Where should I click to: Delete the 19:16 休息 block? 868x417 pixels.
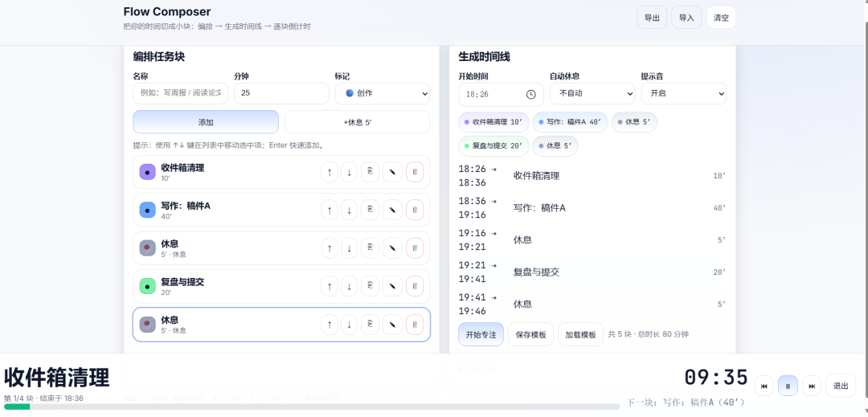click(415, 248)
